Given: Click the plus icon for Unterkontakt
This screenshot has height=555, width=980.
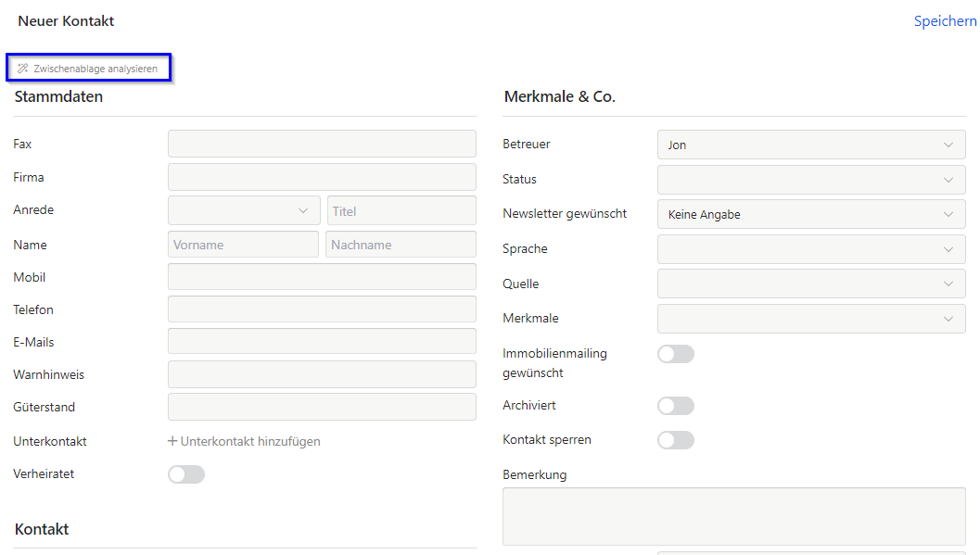Looking at the screenshot, I should 172,441.
